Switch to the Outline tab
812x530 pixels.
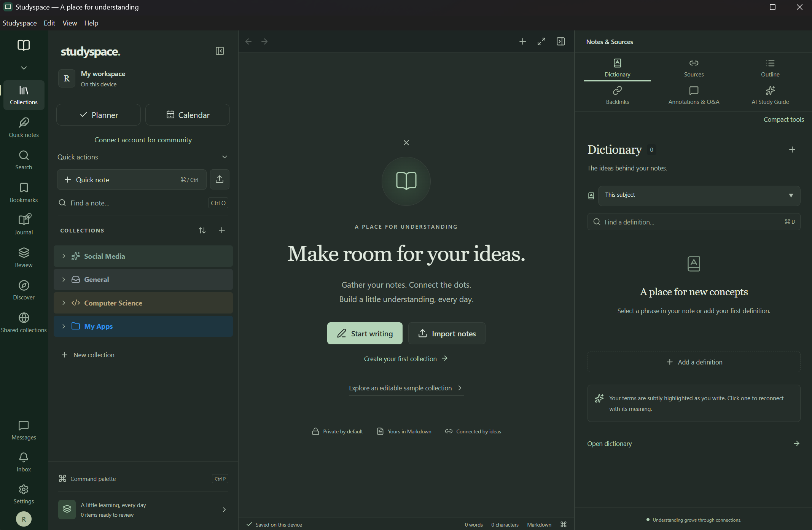770,68
